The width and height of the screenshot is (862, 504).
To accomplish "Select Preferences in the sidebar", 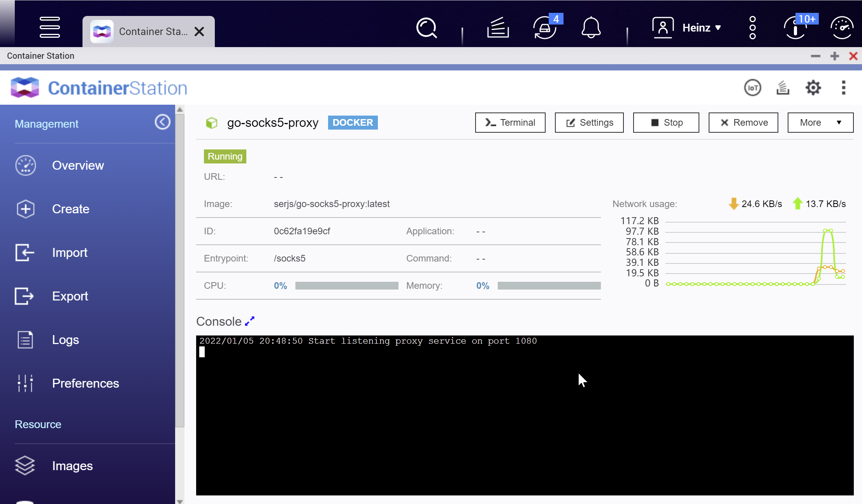I will [x=85, y=383].
